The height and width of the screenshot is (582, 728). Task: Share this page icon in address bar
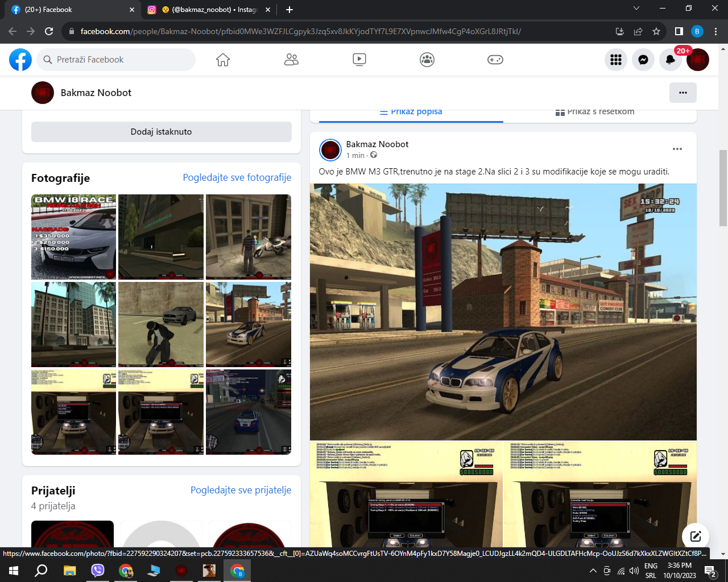(x=638, y=31)
